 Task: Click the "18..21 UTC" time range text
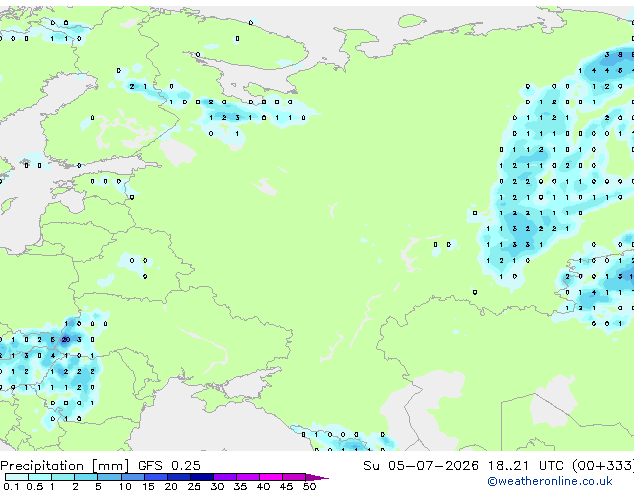point(525,466)
